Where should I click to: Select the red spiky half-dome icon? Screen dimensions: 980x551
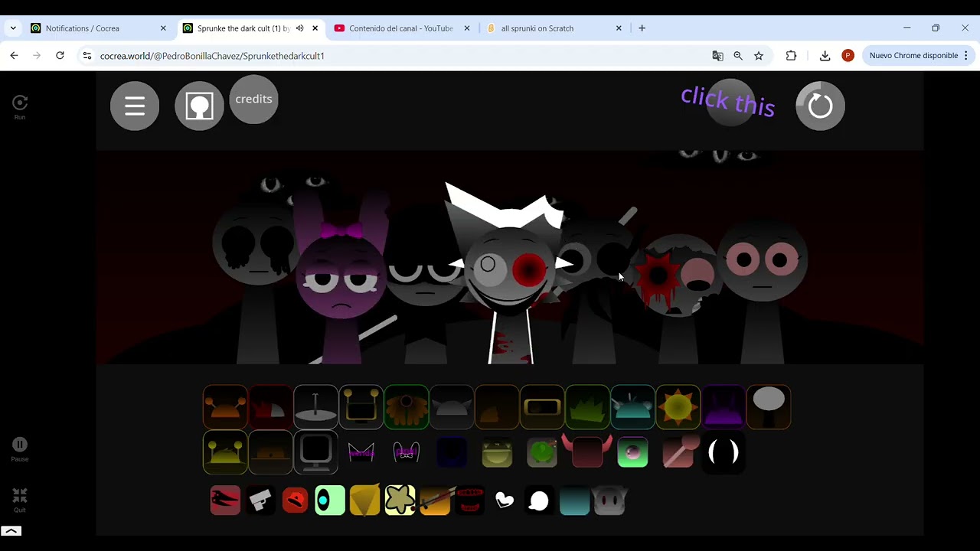(x=270, y=407)
